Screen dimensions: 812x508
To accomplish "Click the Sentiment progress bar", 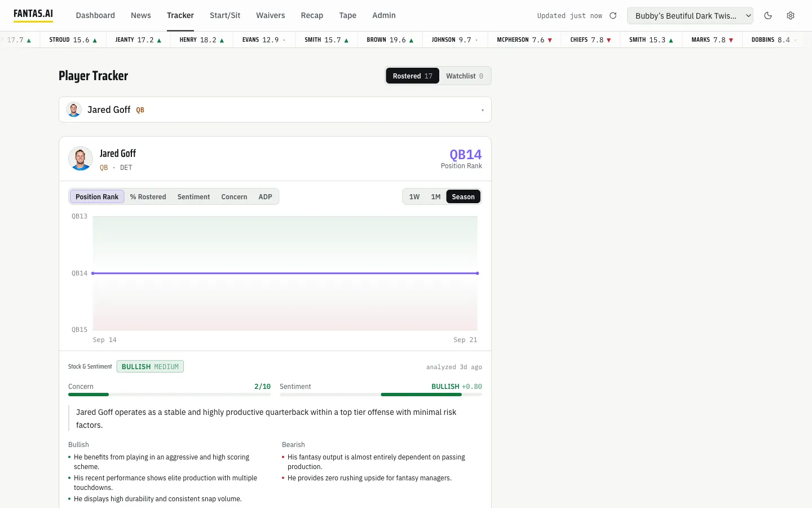I will tap(381, 395).
